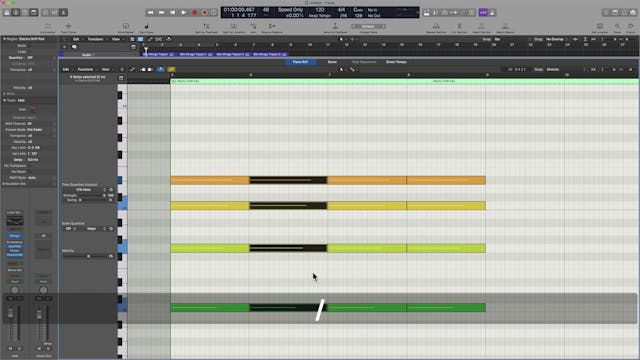Open the tracks area Edit menu
The width and height of the screenshot is (640, 360).
click(76, 39)
